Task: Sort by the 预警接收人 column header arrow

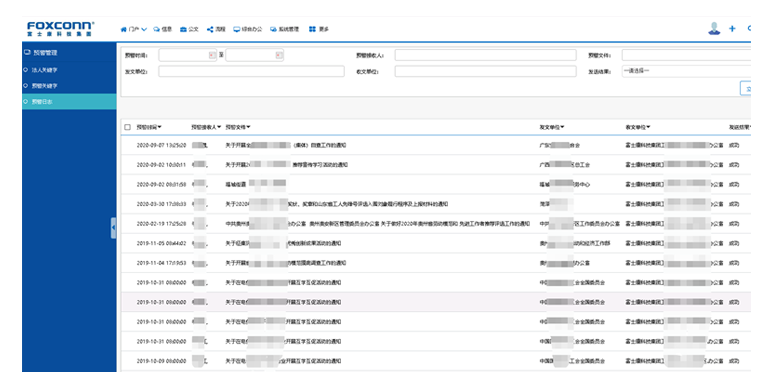Action: pyautogui.click(x=219, y=127)
